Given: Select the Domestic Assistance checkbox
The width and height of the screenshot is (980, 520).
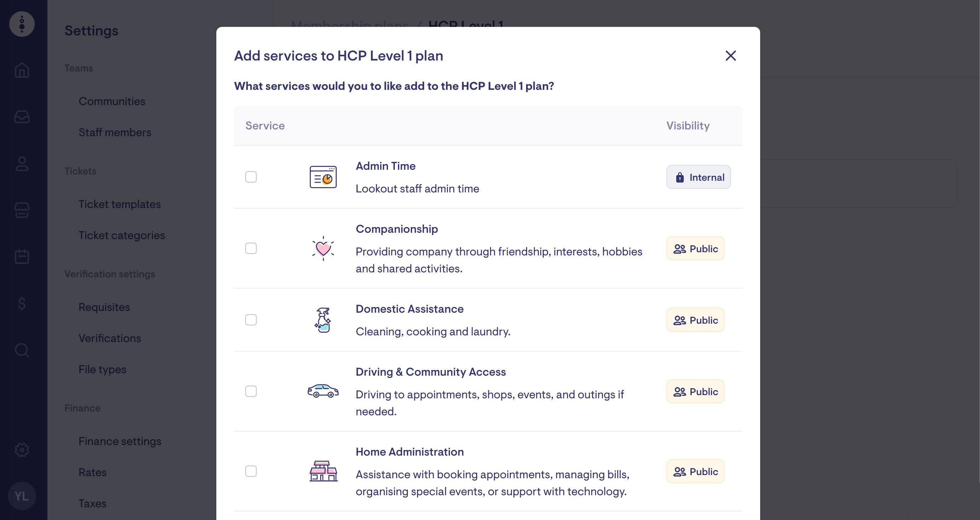Looking at the screenshot, I should (251, 320).
